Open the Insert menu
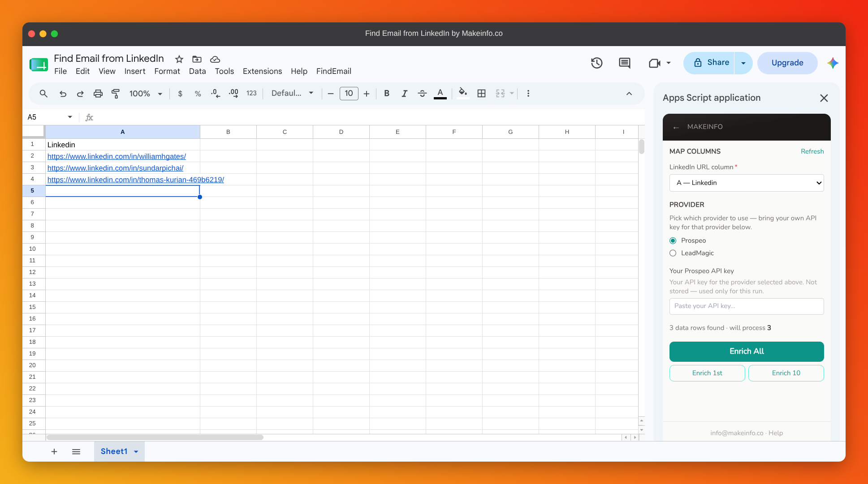The width and height of the screenshot is (868, 484). pos(135,71)
